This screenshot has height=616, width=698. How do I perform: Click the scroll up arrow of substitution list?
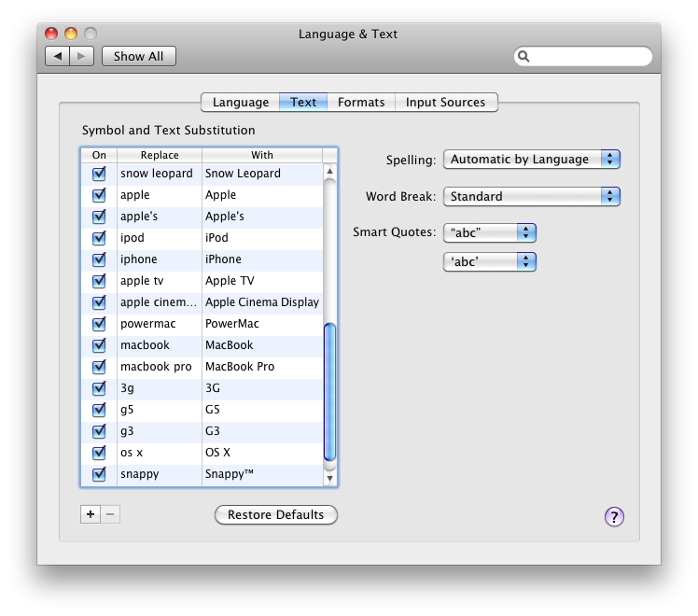tap(329, 171)
